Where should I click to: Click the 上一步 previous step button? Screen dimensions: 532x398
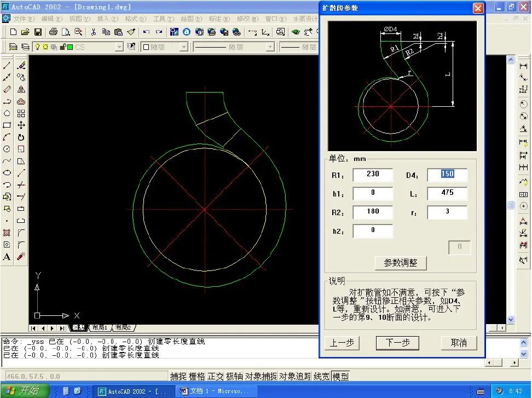coord(342,343)
